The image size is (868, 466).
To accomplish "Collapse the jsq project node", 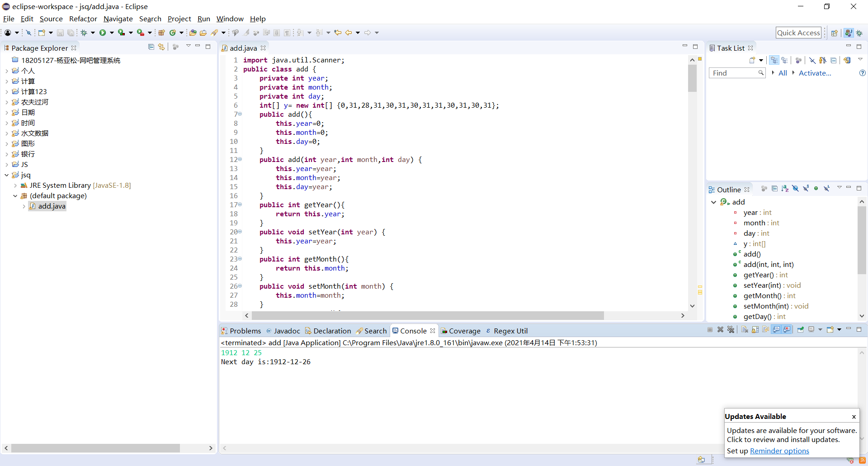I will coord(6,175).
